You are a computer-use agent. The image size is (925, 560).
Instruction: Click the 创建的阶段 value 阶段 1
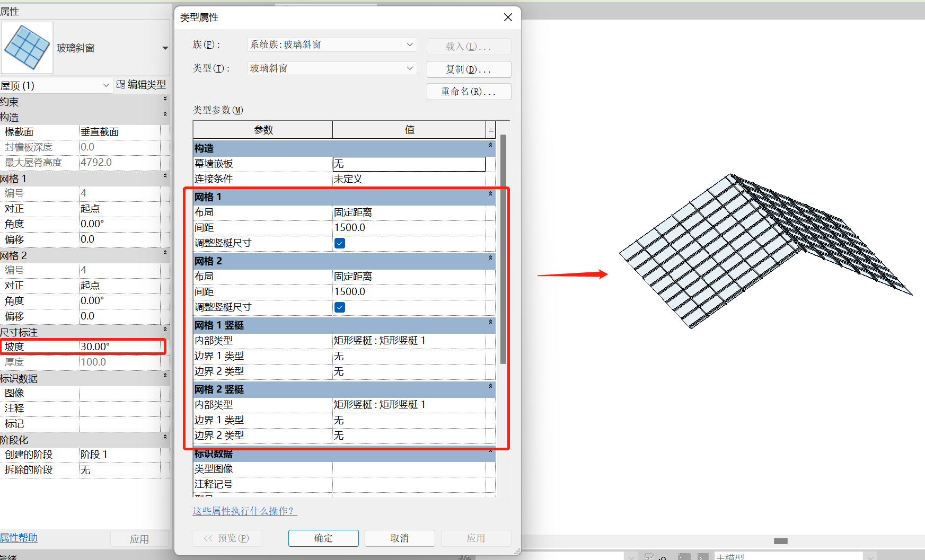[120, 455]
